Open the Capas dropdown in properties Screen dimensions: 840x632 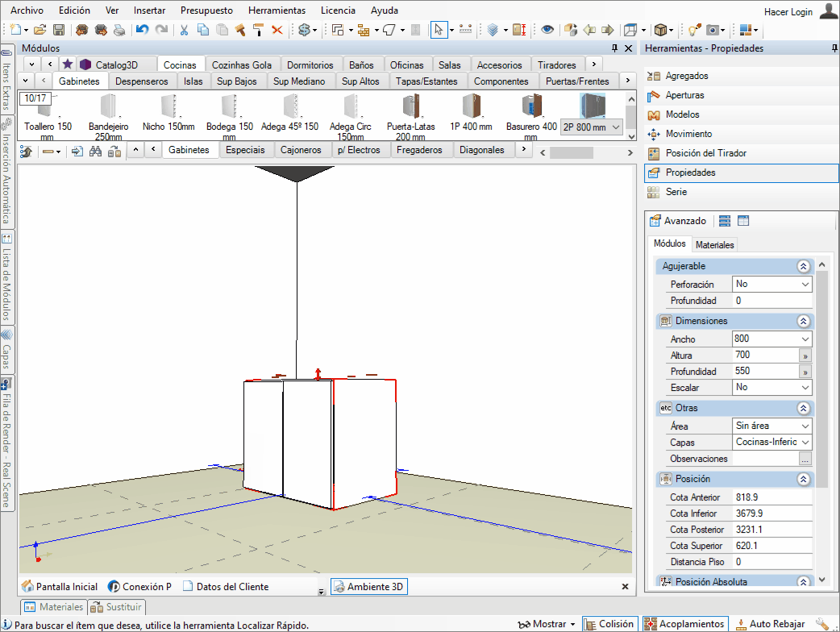(x=805, y=442)
